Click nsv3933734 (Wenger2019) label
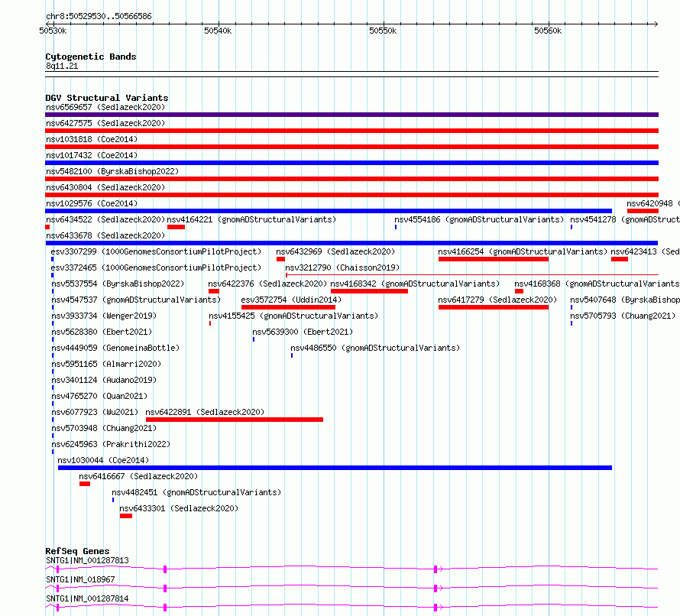This screenshot has width=680, height=616. [104, 316]
